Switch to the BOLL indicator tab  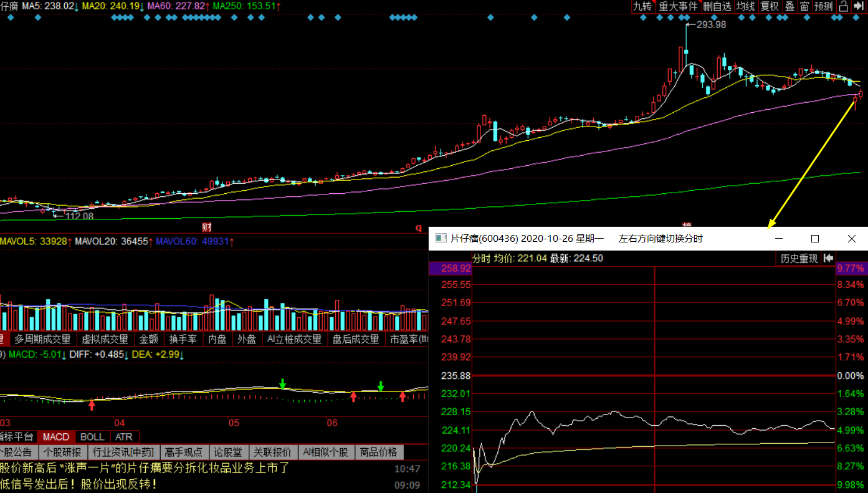tap(92, 437)
